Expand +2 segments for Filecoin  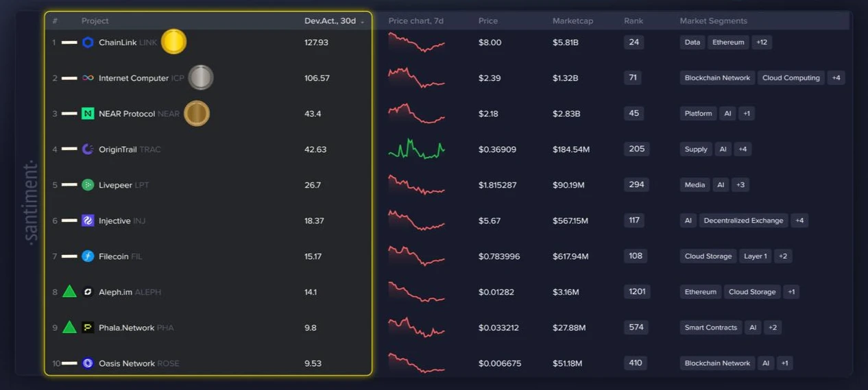click(x=783, y=256)
